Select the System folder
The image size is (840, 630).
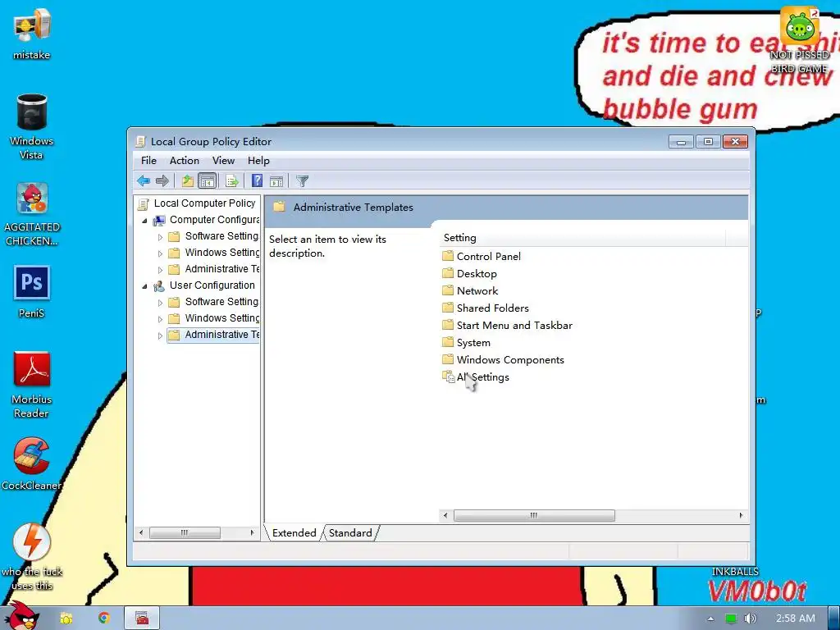pyautogui.click(x=467, y=342)
